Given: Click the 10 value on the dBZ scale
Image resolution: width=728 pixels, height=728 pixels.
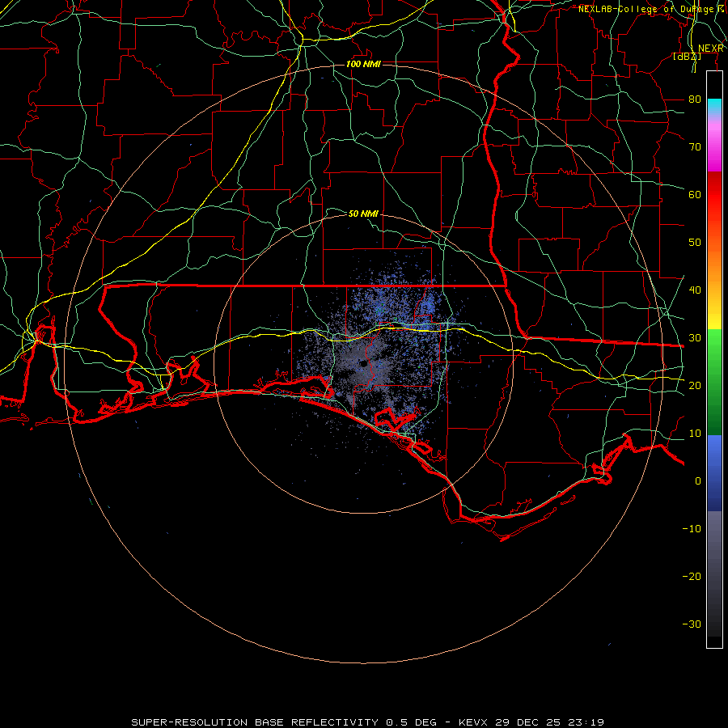Looking at the screenshot, I should 695,434.
